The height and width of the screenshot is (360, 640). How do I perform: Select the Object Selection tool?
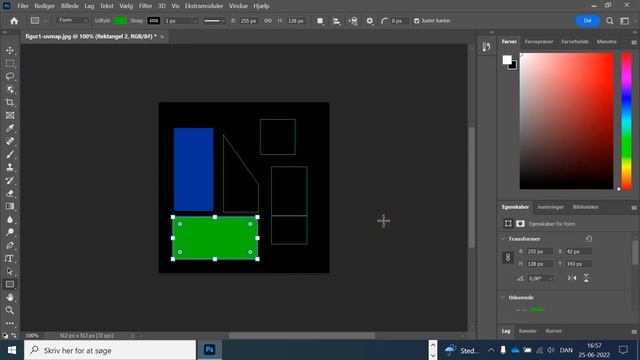pyautogui.click(x=10, y=89)
